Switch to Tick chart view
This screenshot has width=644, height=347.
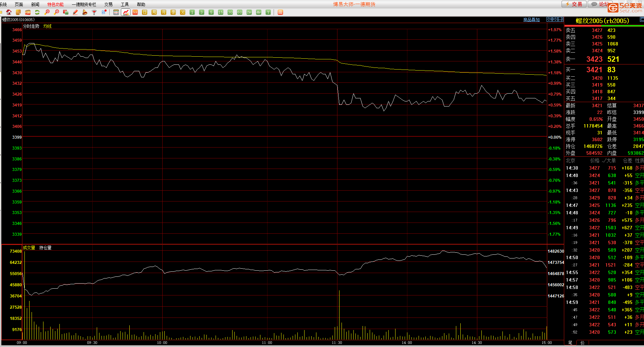(x=135, y=12)
